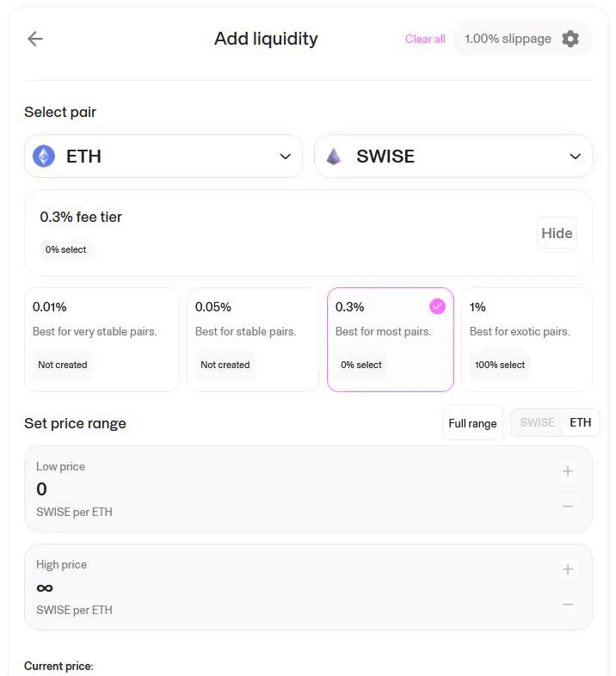
Task: Increase low price with plus icon
Action: tap(568, 471)
